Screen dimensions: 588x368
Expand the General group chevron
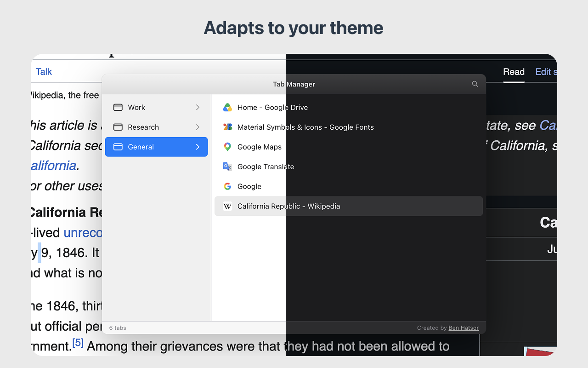[x=198, y=147]
